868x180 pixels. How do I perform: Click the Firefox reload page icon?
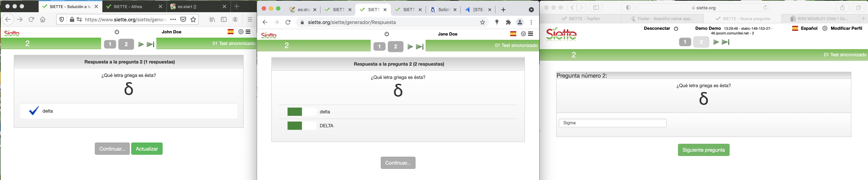click(x=31, y=20)
